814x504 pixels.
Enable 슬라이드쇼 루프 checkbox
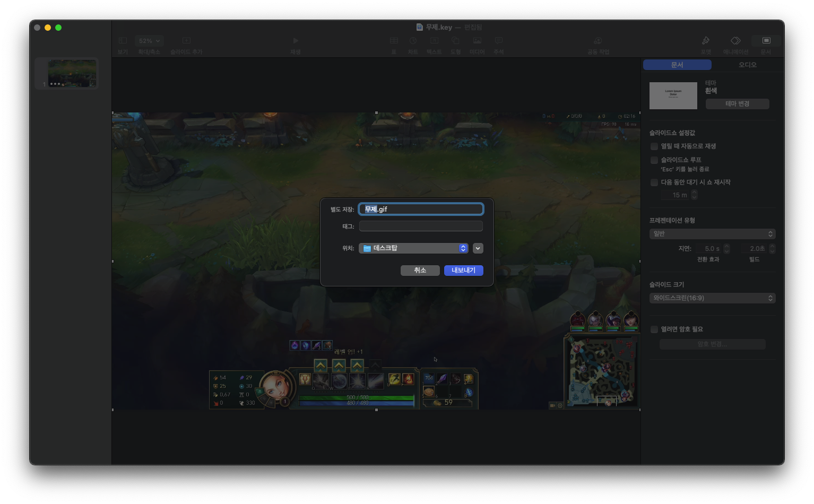point(654,160)
